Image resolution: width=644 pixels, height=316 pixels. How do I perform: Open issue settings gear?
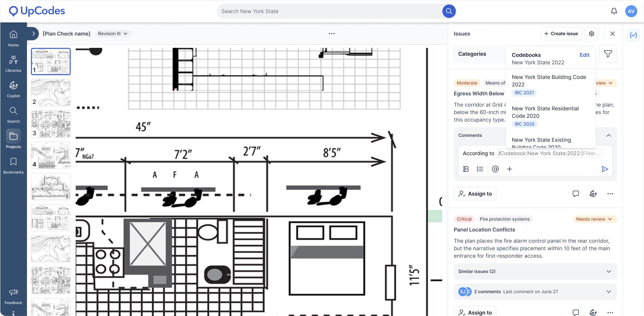[x=592, y=34]
